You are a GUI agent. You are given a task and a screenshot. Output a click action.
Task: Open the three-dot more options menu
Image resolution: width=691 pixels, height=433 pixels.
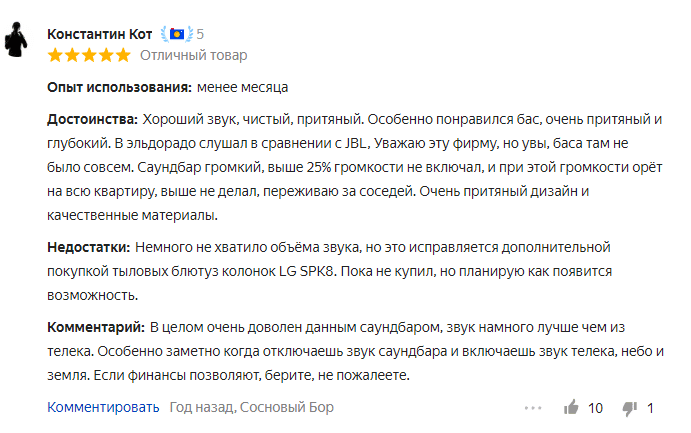[533, 408]
